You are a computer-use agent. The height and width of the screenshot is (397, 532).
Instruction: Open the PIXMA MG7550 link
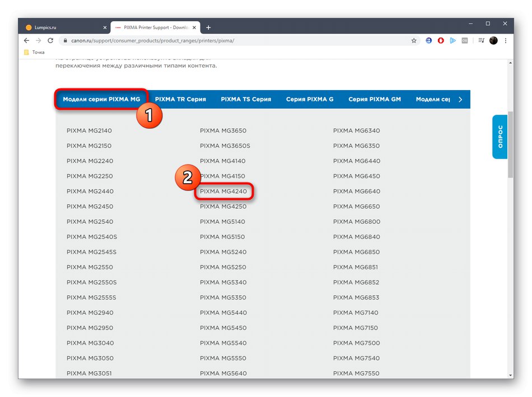point(356,373)
